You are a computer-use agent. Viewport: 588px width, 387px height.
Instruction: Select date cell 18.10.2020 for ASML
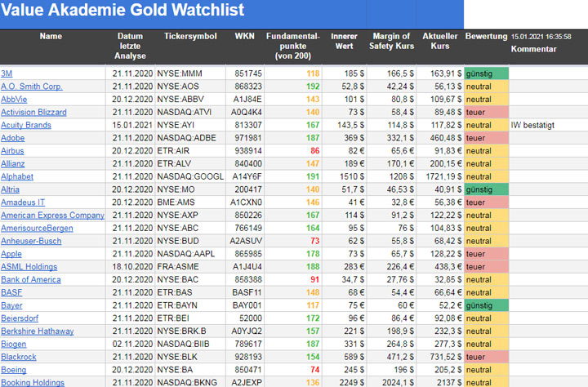(x=131, y=267)
